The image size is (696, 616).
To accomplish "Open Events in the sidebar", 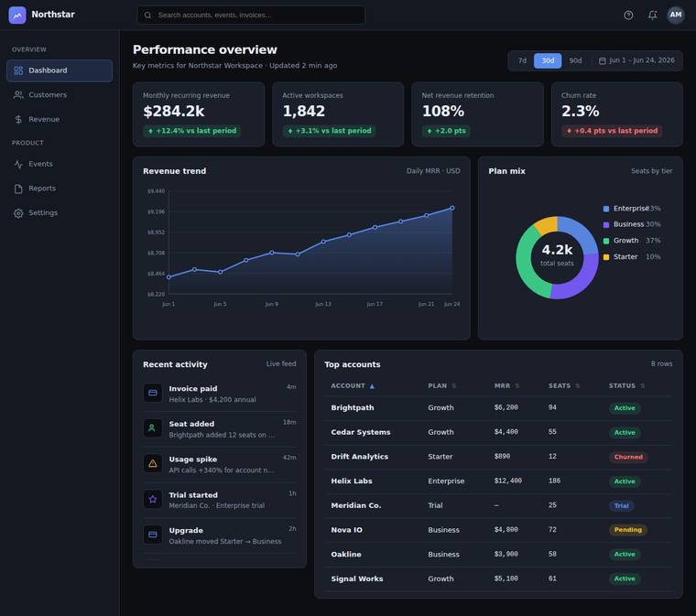I will point(60,164).
